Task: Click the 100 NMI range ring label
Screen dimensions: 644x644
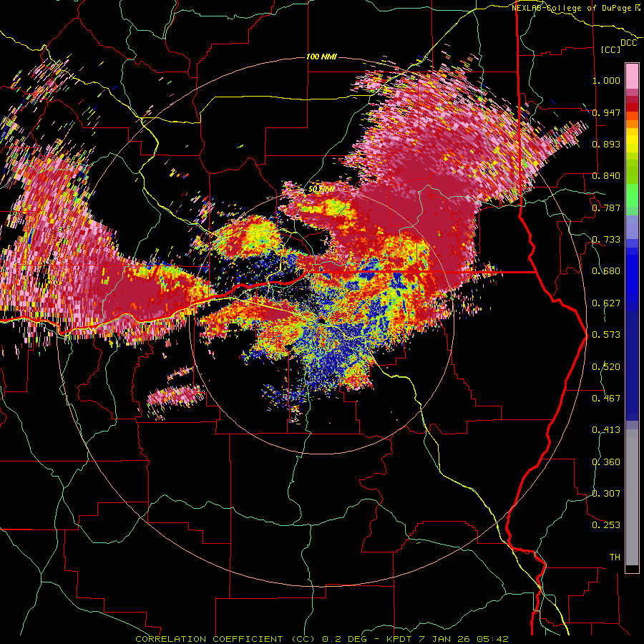Action: coord(321,57)
